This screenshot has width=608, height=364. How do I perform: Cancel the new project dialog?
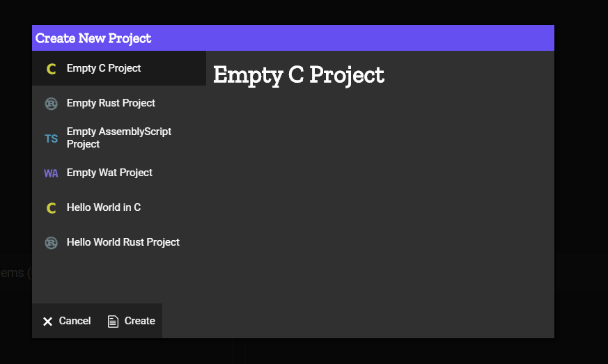[x=67, y=321]
